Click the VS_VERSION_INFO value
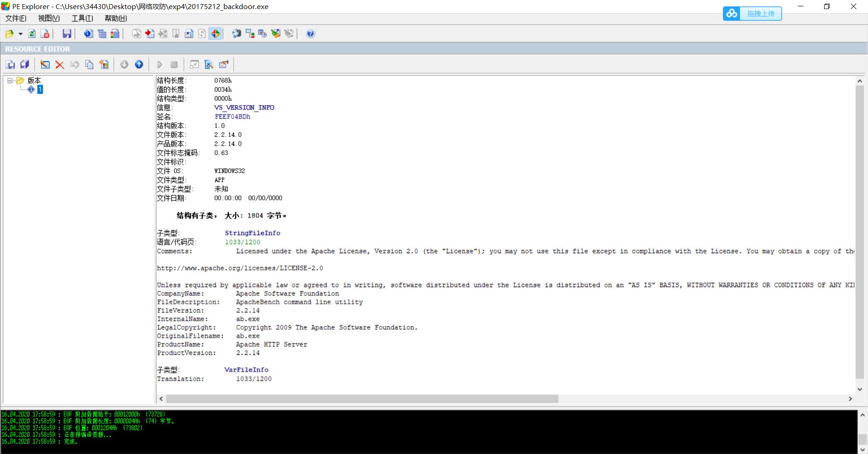Screen dimensions: 868x454 coord(244,108)
